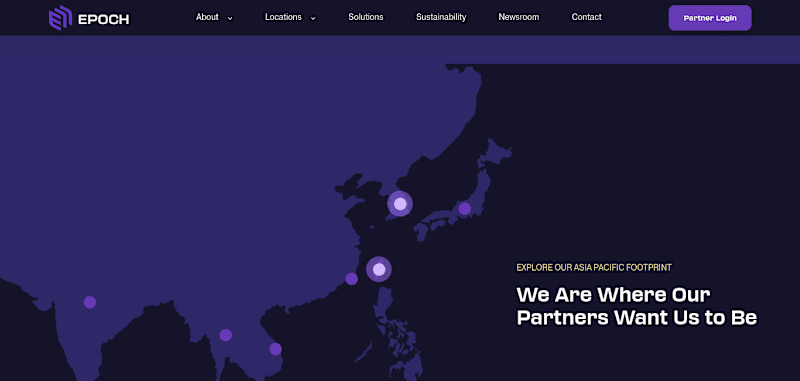Click the Epoch logo icon
Screen dimensions: 800x381
pos(60,18)
